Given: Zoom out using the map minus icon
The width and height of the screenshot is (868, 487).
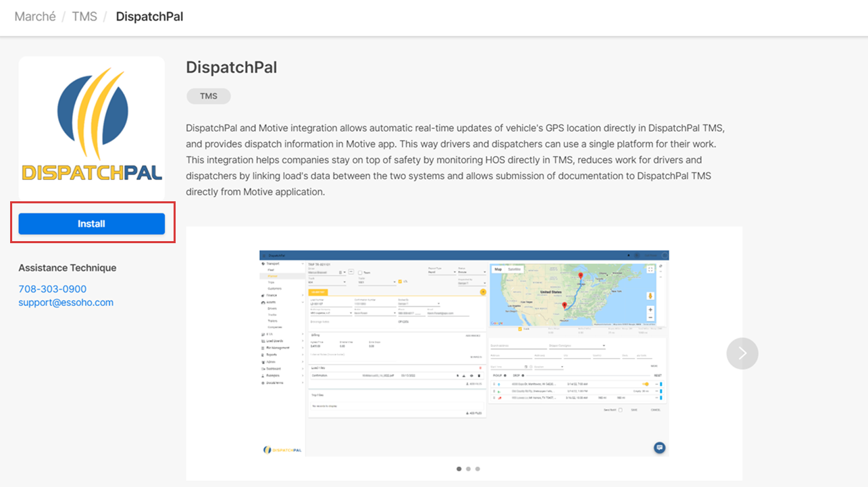Looking at the screenshot, I should coord(650,317).
